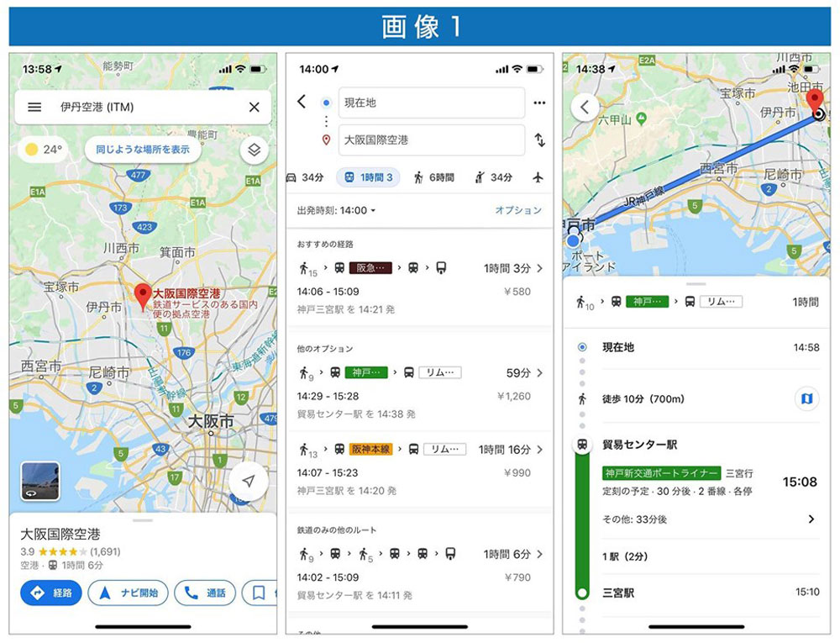840x643 pixels.
Task: Tap the back arrow on the route map
Action: click(x=585, y=108)
